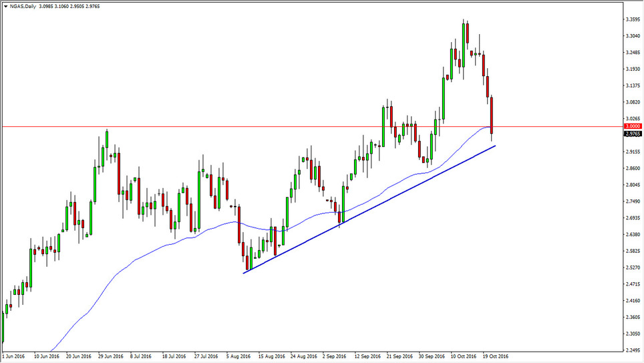Click the 2.8045 price axis label
Image resolution: width=644 pixels, height=363 pixels.
[633, 185]
